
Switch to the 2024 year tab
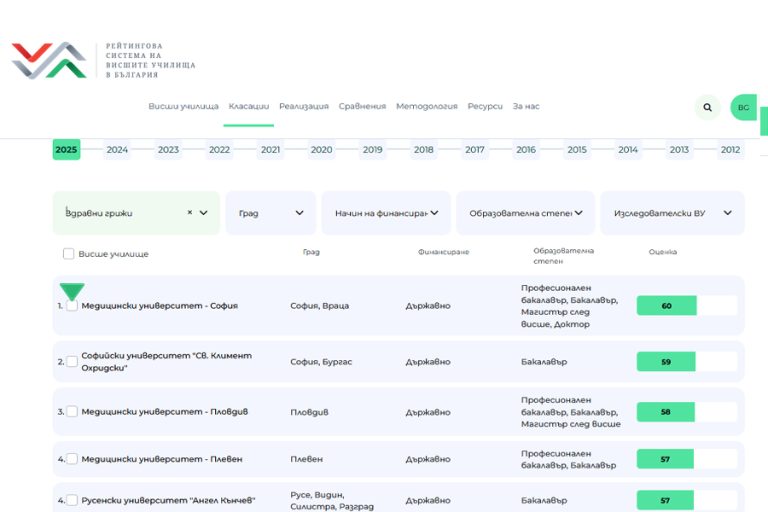(x=117, y=150)
